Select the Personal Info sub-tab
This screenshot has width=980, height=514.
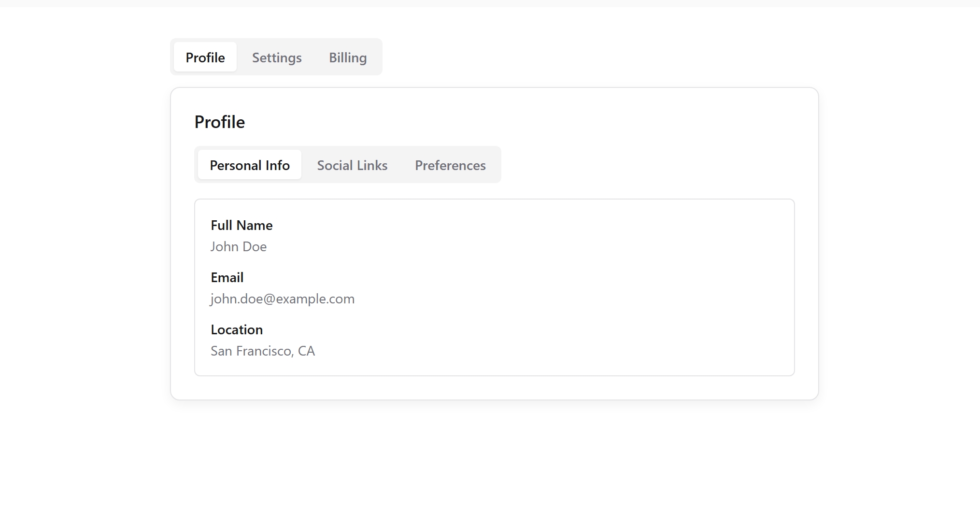pos(250,165)
